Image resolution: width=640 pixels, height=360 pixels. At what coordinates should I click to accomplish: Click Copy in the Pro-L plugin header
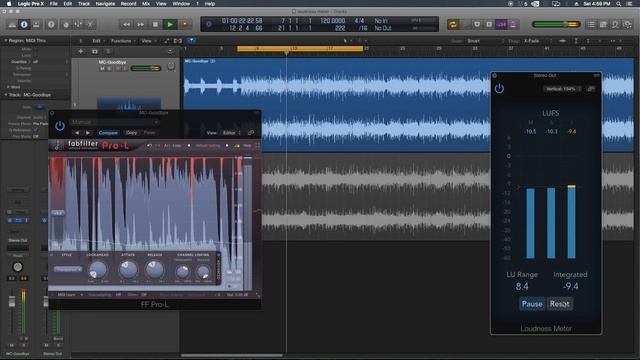click(x=131, y=133)
